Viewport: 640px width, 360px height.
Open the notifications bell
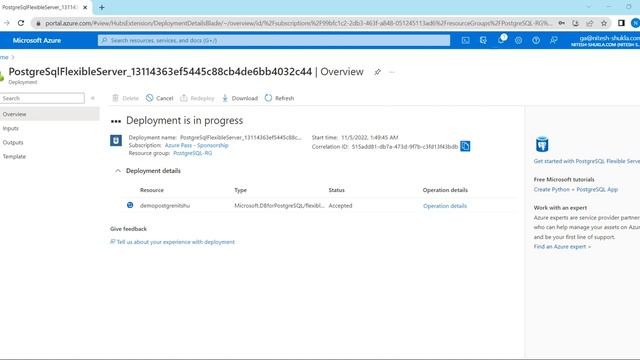pos(501,40)
